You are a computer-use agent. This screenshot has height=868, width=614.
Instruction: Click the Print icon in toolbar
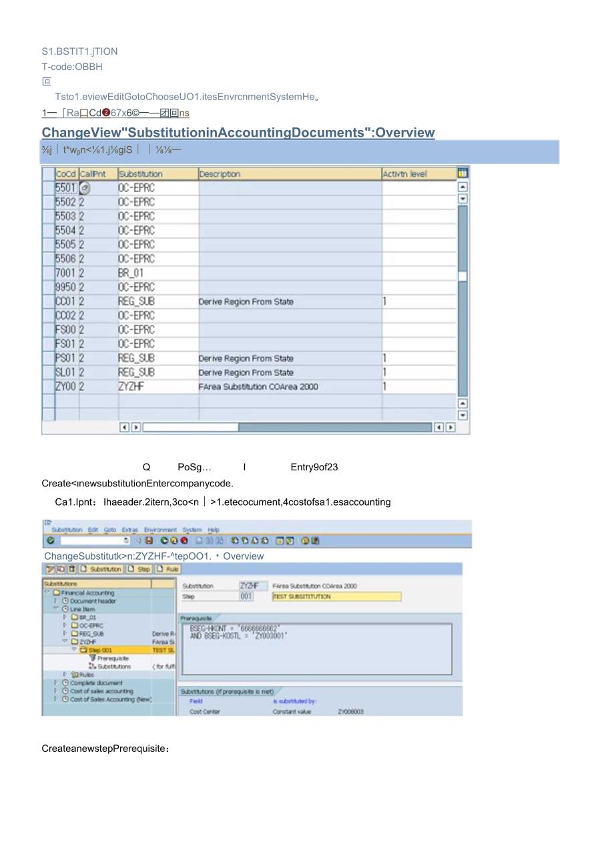(x=200, y=540)
